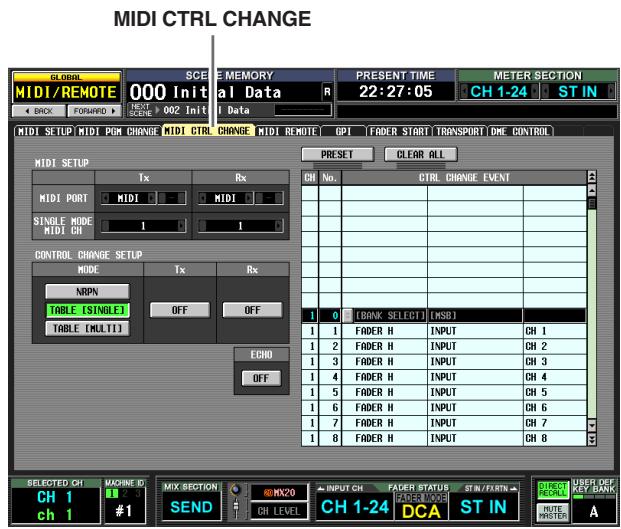Open the MIDI REMOTE tab

click(288, 131)
